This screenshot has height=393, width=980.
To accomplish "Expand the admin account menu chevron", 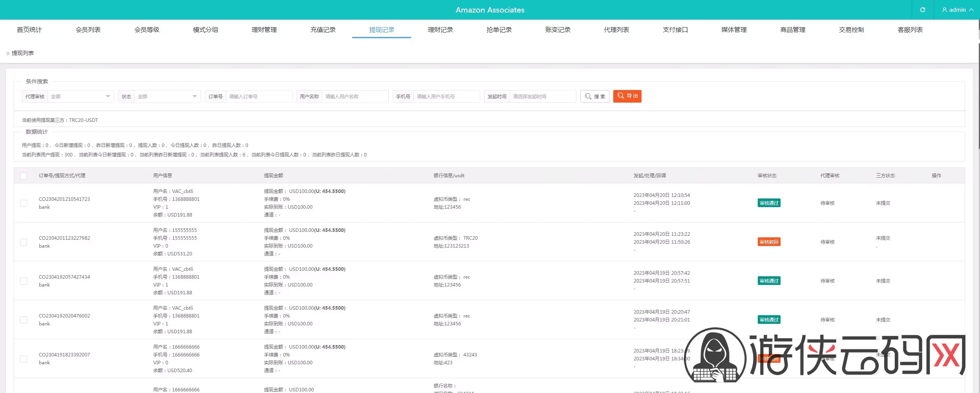I will click(x=971, y=10).
